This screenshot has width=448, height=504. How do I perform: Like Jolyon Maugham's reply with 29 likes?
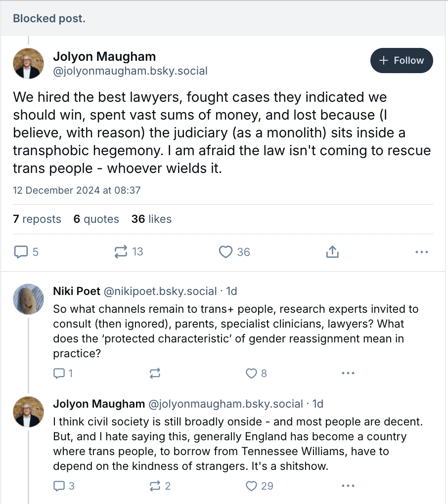tap(252, 486)
